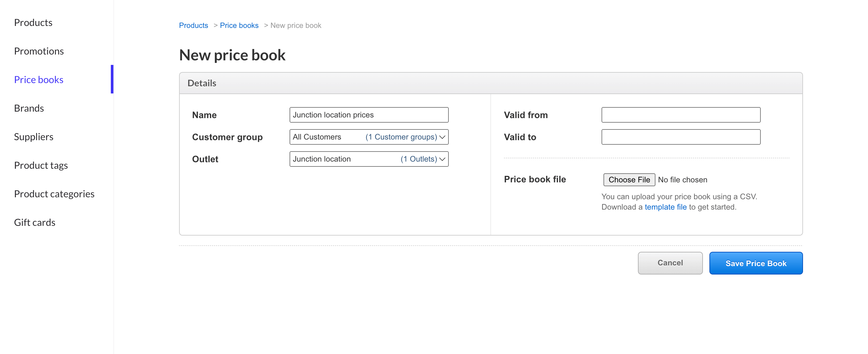Click Choose File for the price book
Viewport: 868px width, 354px height.
(629, 179)
